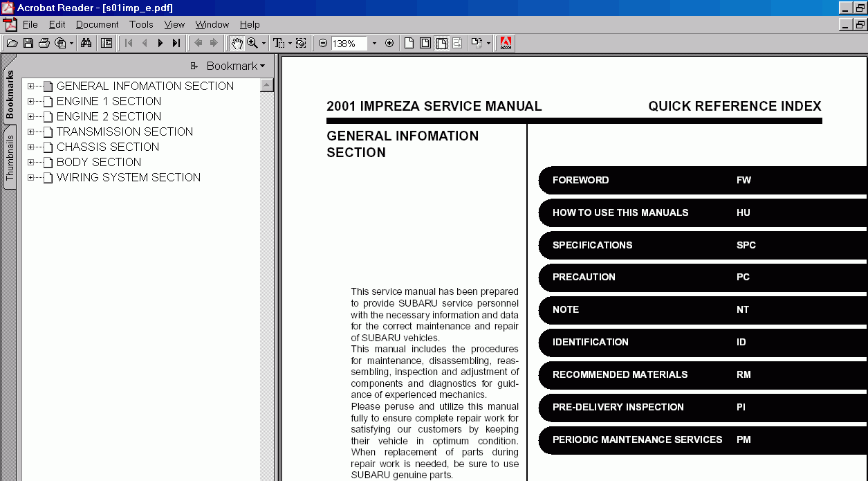Select the Graphics Select tool
868x481 pixels.
click(301, 43)
